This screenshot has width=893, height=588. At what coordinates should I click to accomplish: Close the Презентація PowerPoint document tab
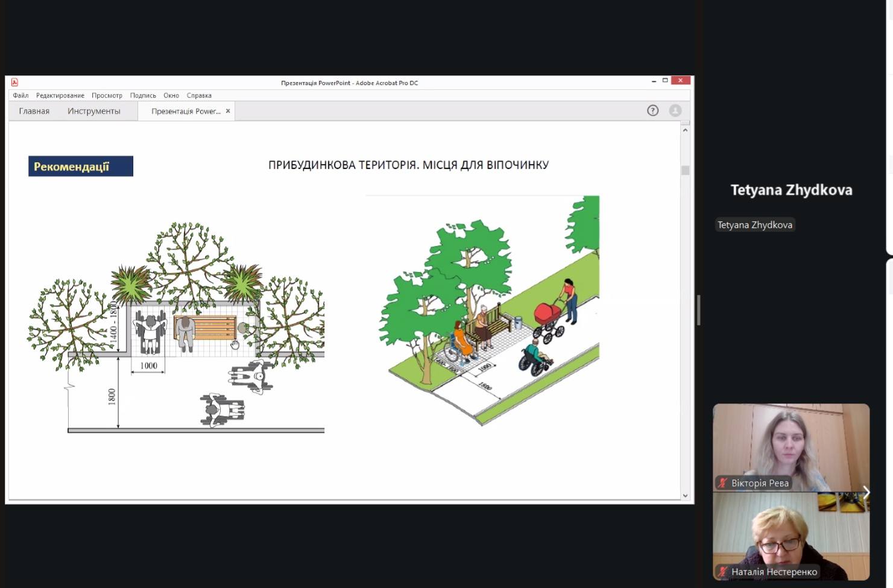point(228,111)
